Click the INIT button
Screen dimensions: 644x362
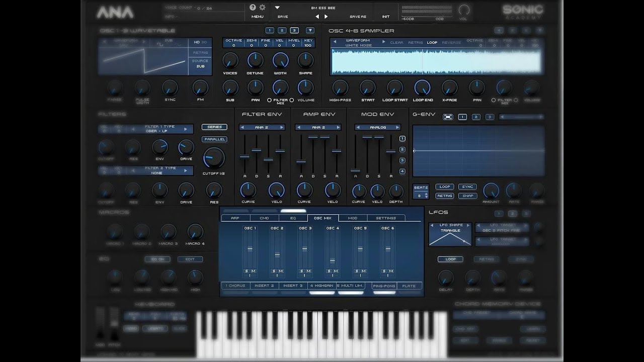(386, 17)
